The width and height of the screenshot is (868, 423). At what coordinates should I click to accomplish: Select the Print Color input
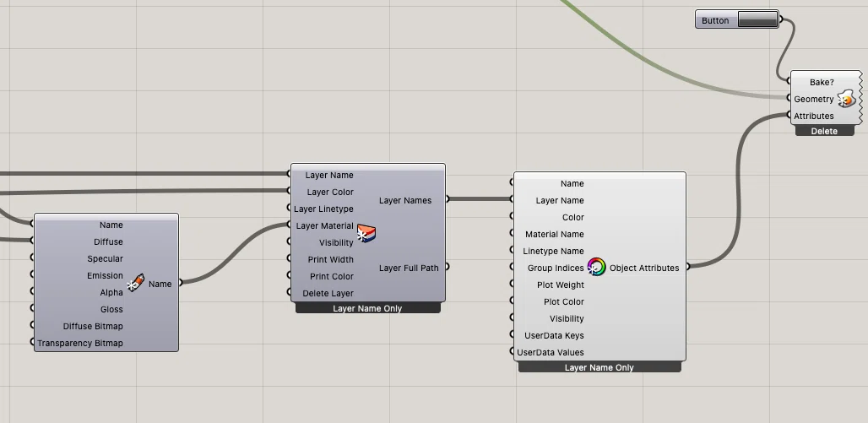331,276
